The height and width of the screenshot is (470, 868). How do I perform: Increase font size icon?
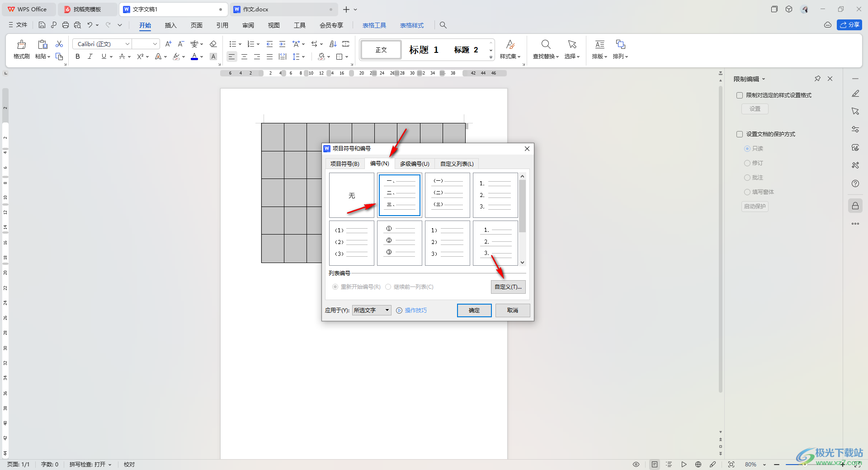pyautogui.click(x=168, y=44)
